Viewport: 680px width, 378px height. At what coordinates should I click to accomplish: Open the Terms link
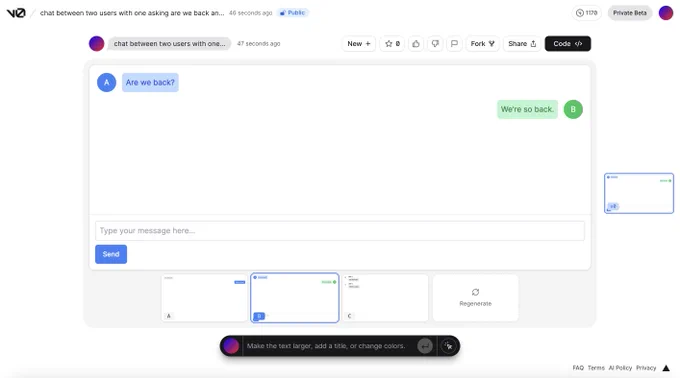click(x=596, y=368)
